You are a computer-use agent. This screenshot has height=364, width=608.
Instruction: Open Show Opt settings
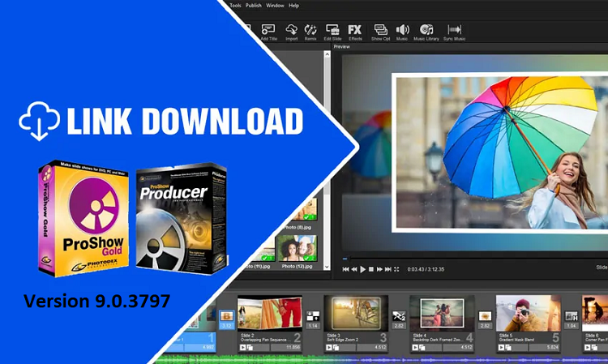click(380, 32)
